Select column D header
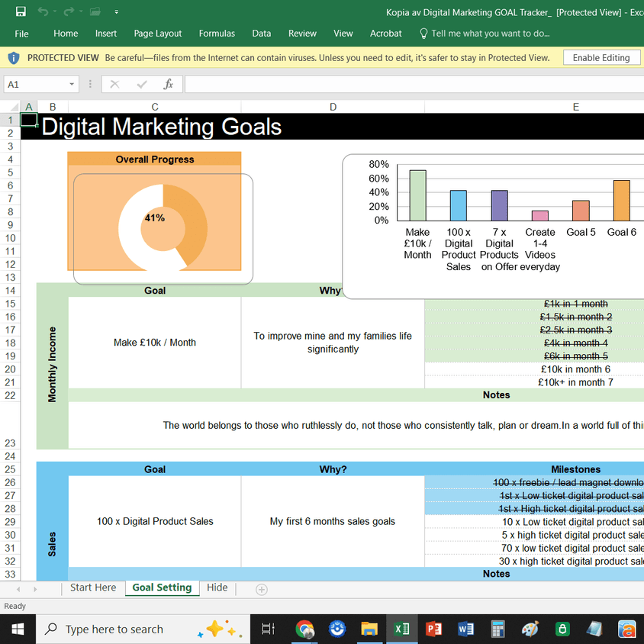This screenshot has width=644, height=644. tap(333, 107)
